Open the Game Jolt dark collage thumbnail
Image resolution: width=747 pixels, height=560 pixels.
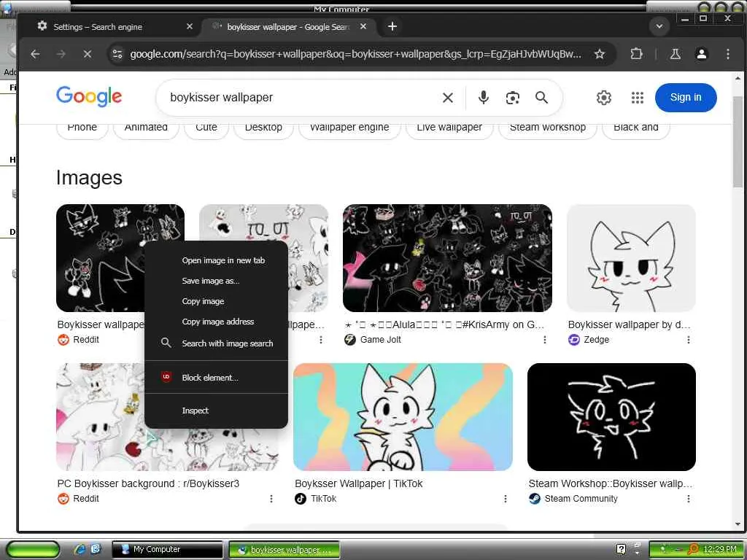click(447, 258)
